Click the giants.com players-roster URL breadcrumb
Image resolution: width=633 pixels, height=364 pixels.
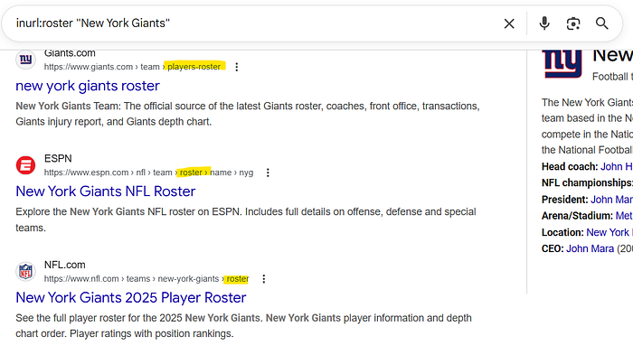coord(132,67)
